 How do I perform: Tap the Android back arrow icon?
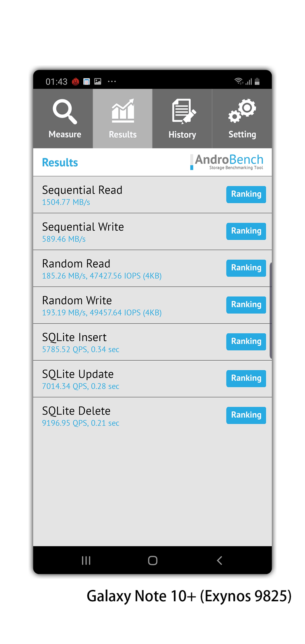[x=219, y=560]
